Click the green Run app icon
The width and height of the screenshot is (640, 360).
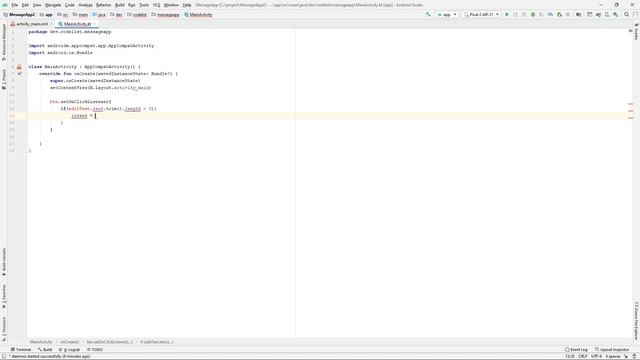point(507,14)
